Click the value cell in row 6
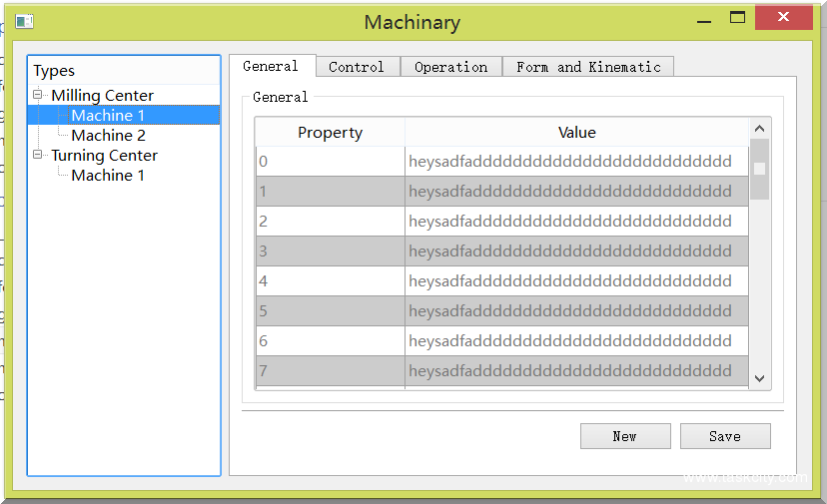Image resolution: width=827 pixels, height=504 pixels. [x=577, y=341]
